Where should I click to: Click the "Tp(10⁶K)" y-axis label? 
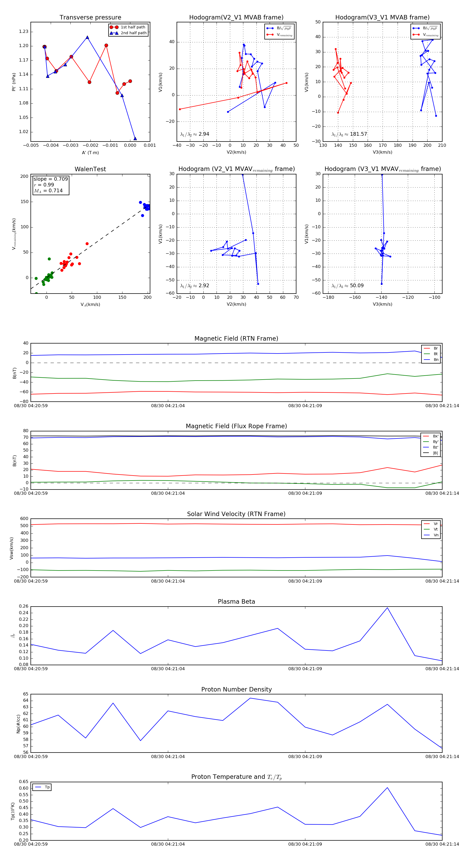pos(13,811)
